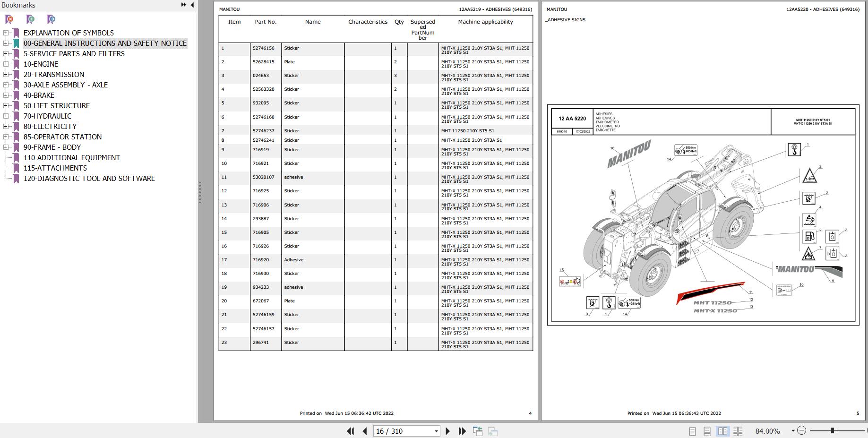Open the page number dropdown
The width and height of the screenshot is (868, 438).
436,431
